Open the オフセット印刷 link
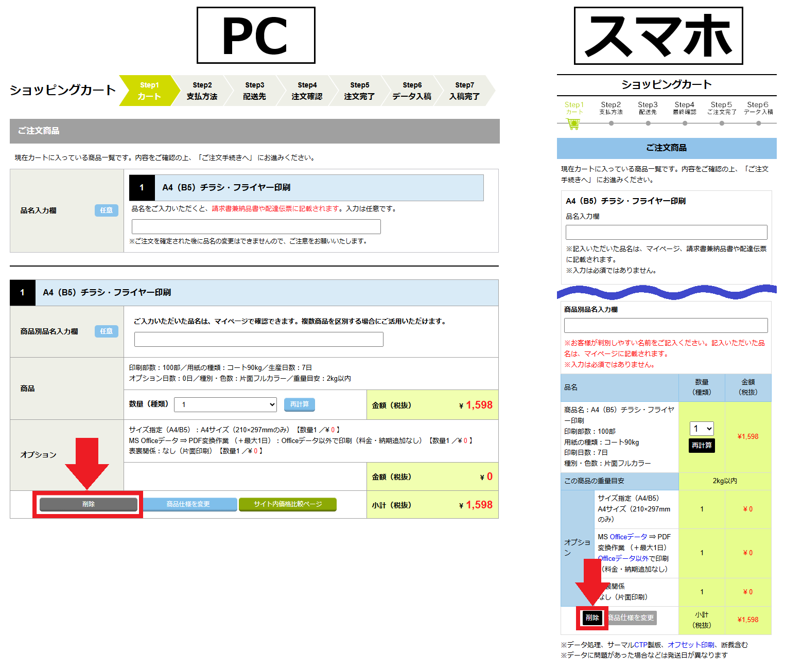Screen dimensions: 785x672 tap(691, 645)
